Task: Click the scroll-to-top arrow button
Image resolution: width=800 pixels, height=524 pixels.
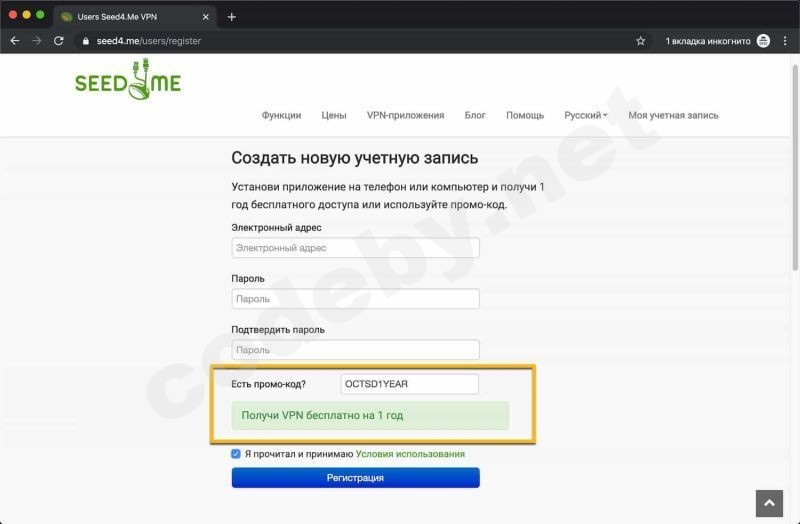Action: (769, 503)
